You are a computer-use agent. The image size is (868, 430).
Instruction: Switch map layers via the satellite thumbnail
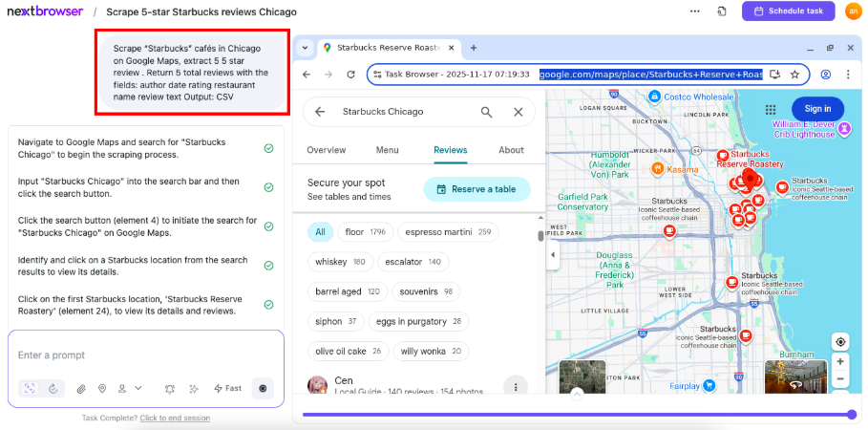coord(582,377)
